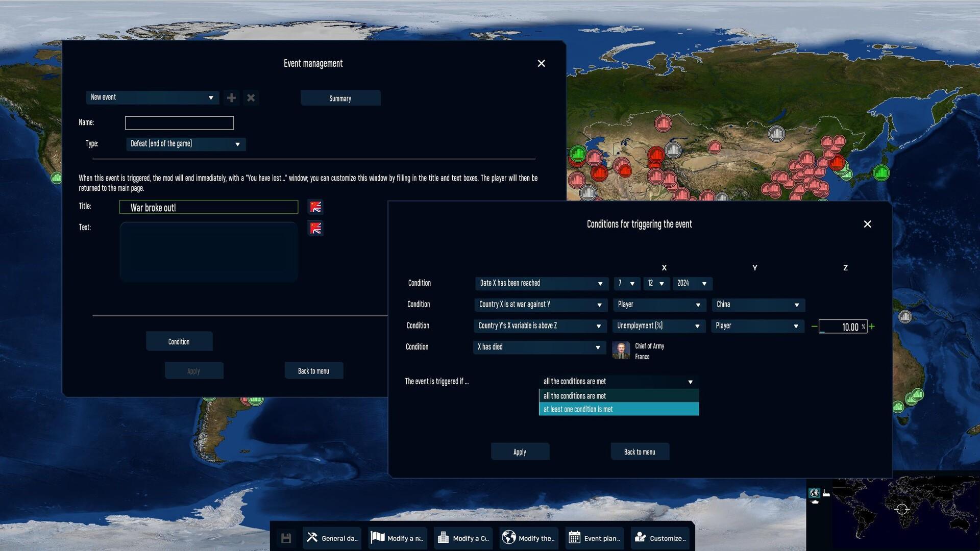Select 'all the conditions are met'
The width and height of the screenshot is (980, 551).
[618, 395]
